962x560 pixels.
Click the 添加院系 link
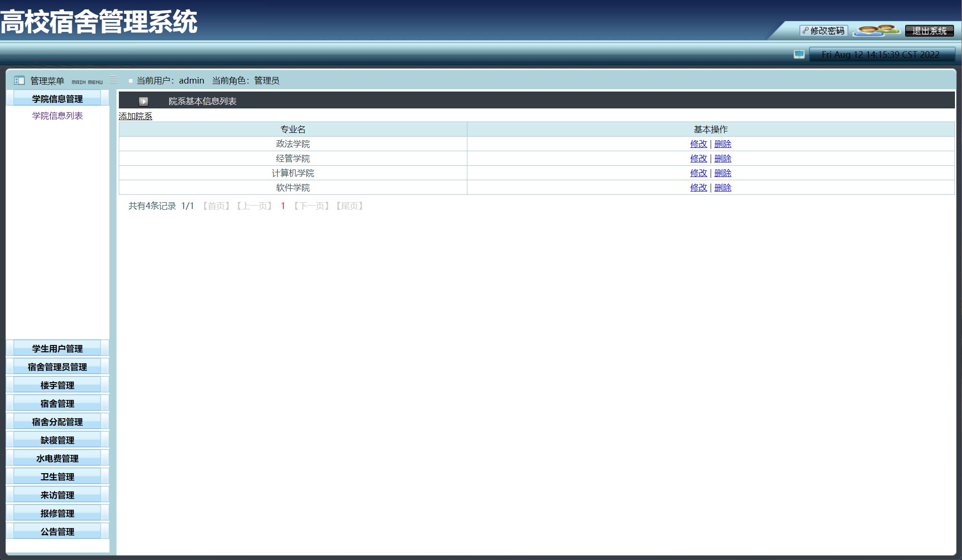point(135,116)
